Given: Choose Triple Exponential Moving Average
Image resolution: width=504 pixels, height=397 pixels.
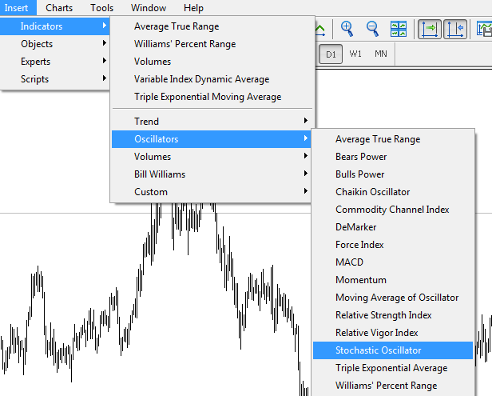Looking at the screenshot, I should tap(212, 97).
